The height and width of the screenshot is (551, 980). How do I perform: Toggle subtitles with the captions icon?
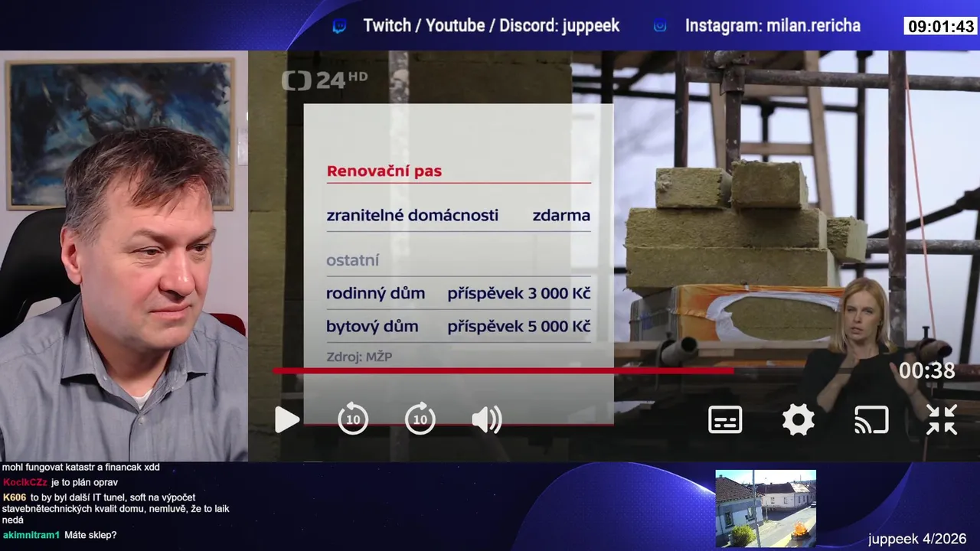coord(725,419)
